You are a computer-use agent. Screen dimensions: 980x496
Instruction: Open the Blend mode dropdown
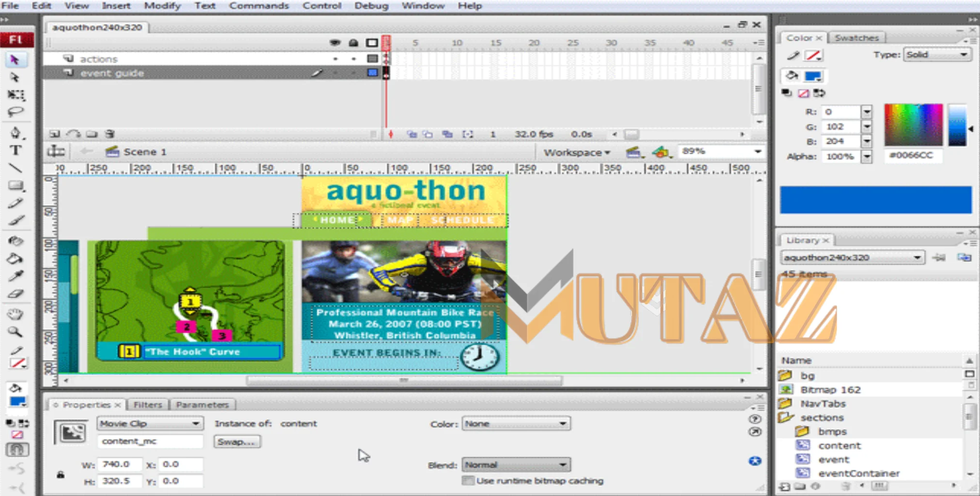click(x=516, y=465)
